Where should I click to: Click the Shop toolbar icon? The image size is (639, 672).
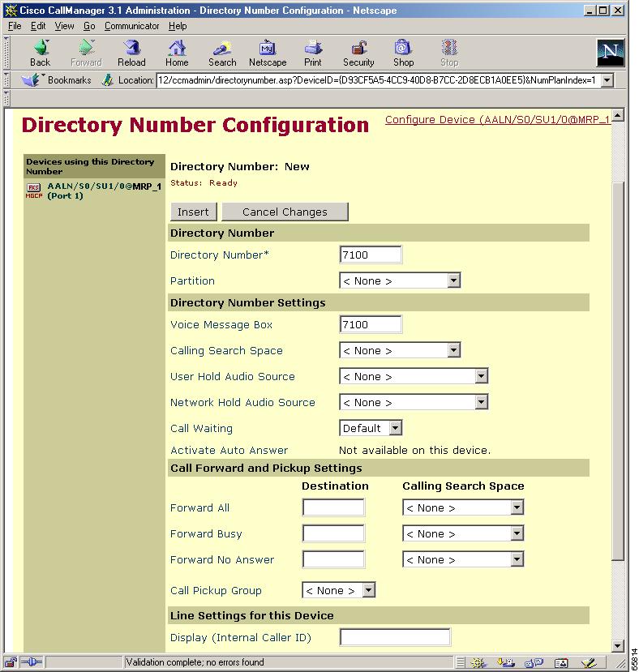(x=404, y=53)
